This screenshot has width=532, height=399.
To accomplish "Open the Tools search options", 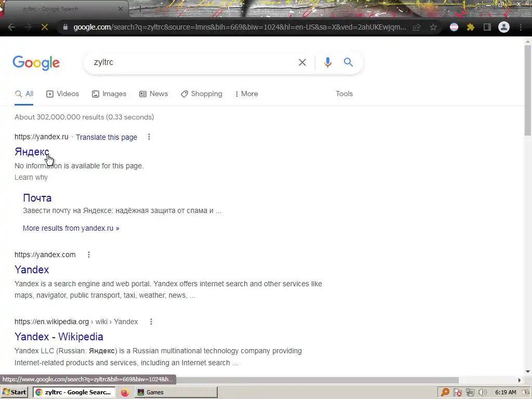I will [344, 94].
